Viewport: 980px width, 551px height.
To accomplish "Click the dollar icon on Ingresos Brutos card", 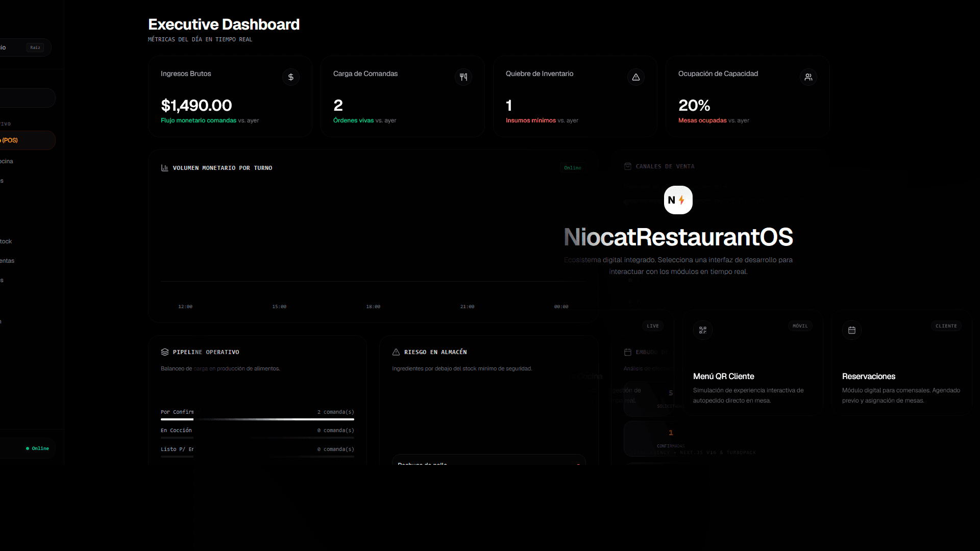I will point(291,77).
